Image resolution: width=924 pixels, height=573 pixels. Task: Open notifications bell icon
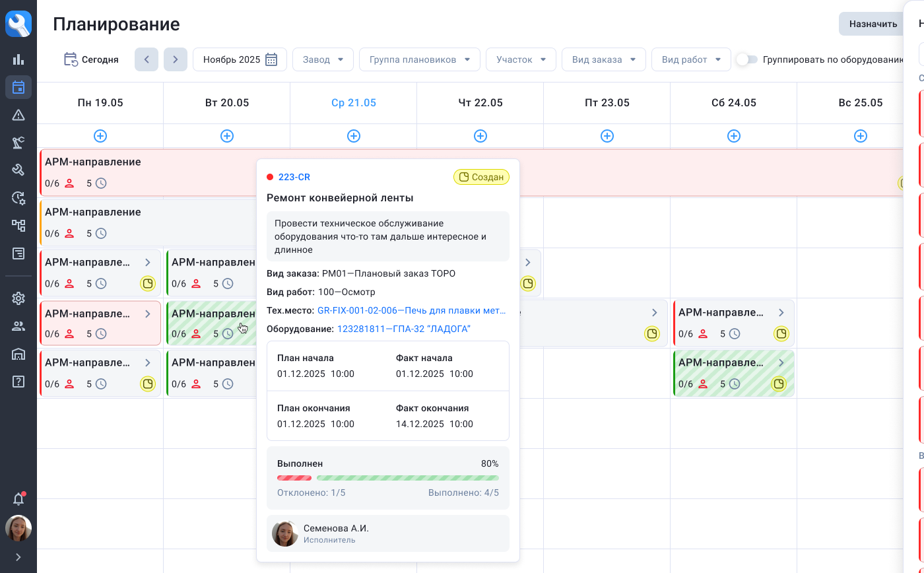(x=18, y=499)
